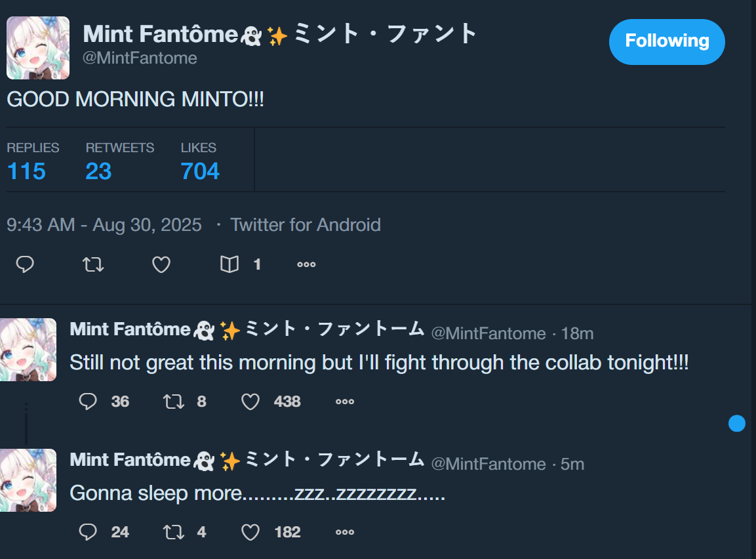Screen dimensions: 756x559
Task: Click the @MintFantome handle in the header
Action: [x=140, y=58]
